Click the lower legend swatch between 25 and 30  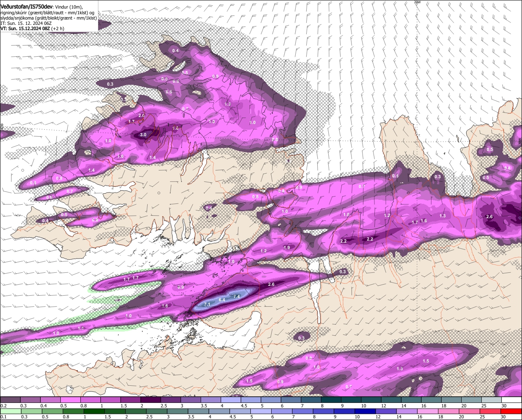[x=491, y=411]
